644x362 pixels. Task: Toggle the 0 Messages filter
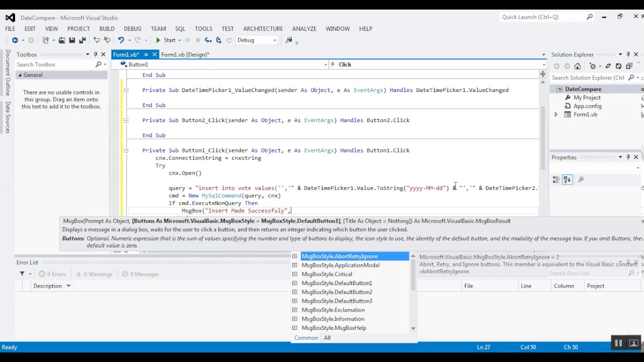(140, 274)
